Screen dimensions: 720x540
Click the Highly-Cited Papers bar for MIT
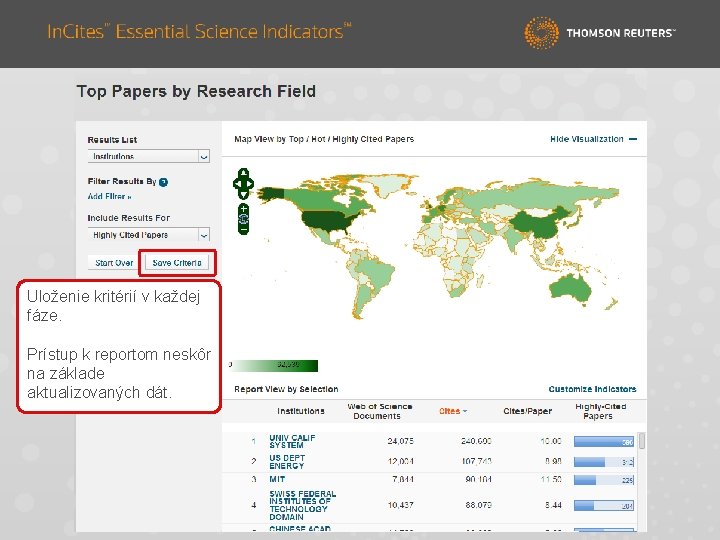(x=604, y=480)
